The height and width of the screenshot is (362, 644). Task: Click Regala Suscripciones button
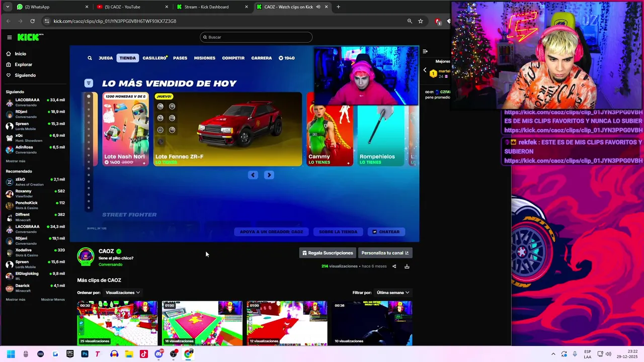click(328, 253)
